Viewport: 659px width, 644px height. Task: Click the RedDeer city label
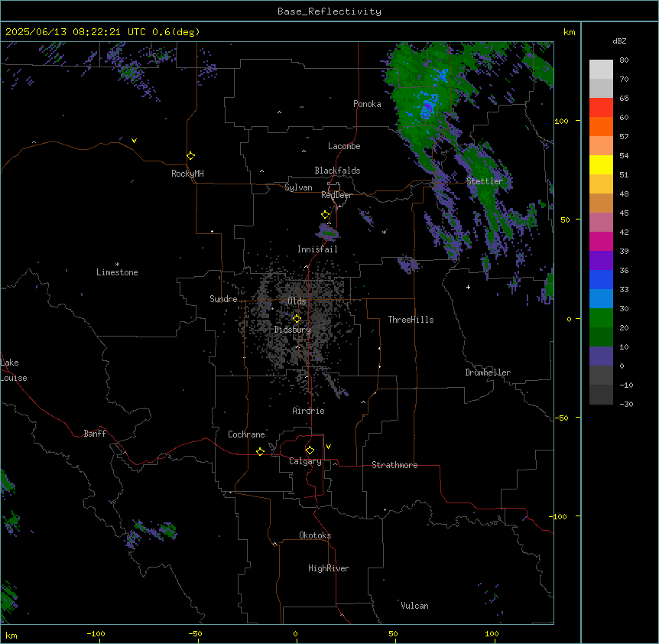336,195
